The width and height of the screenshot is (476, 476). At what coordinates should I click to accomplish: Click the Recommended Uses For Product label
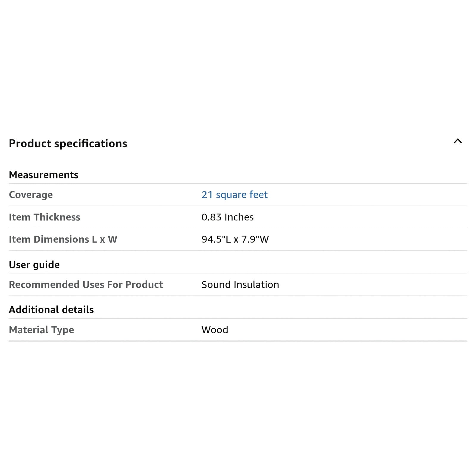[86, 284]
